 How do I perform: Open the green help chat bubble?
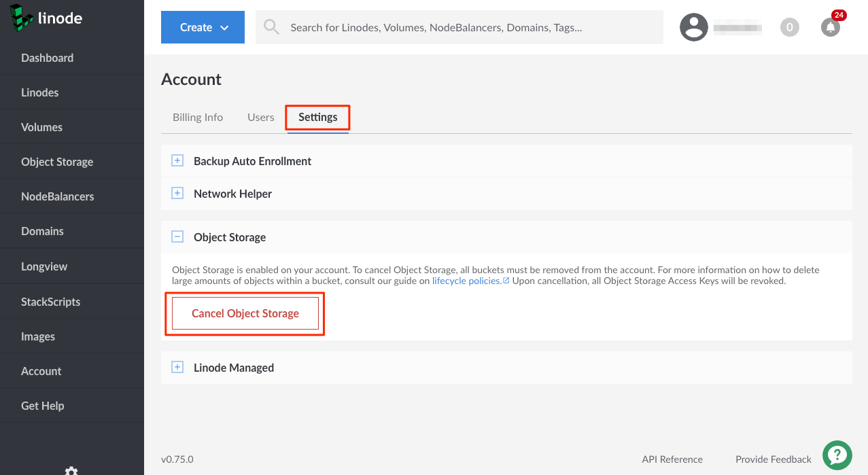837,455
